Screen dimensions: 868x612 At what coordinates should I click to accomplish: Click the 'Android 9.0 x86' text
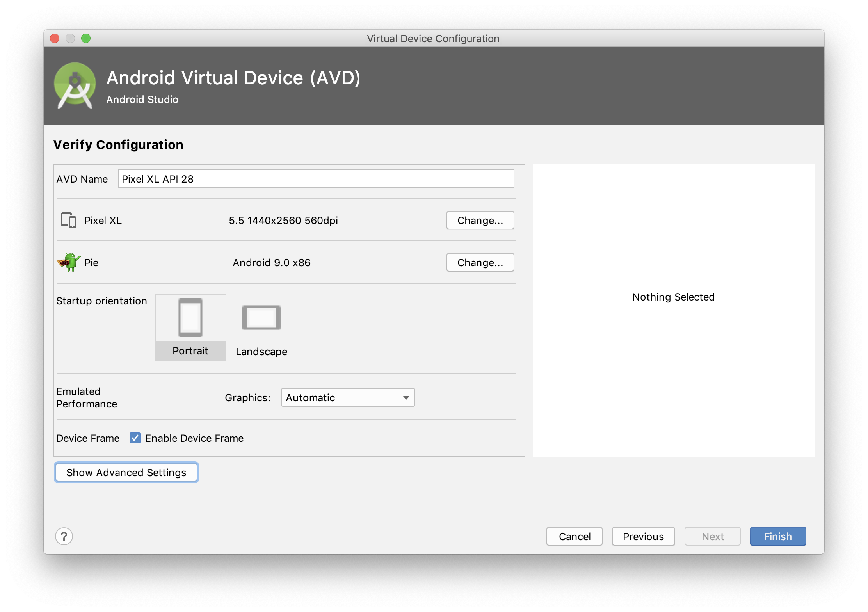272,263
